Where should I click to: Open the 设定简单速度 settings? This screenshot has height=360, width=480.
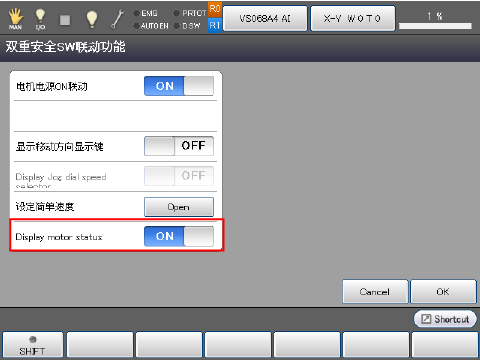(179, 207)
